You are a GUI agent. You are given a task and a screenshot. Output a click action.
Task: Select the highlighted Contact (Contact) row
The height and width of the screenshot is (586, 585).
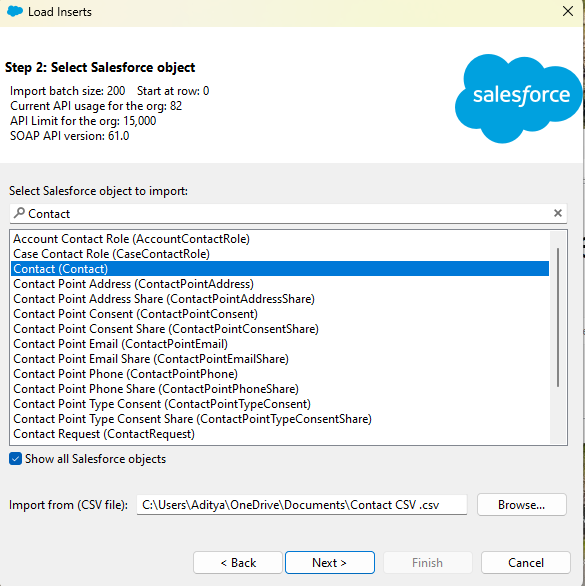pyautogui.click(x=280, y=269)
